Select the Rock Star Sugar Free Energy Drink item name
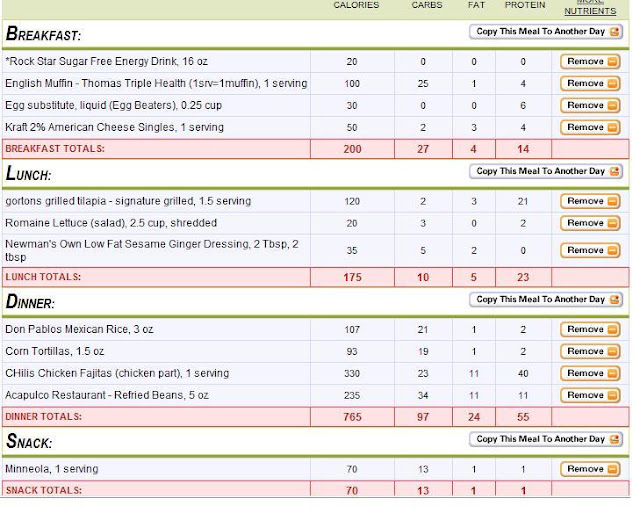 (x=107, y=62)
